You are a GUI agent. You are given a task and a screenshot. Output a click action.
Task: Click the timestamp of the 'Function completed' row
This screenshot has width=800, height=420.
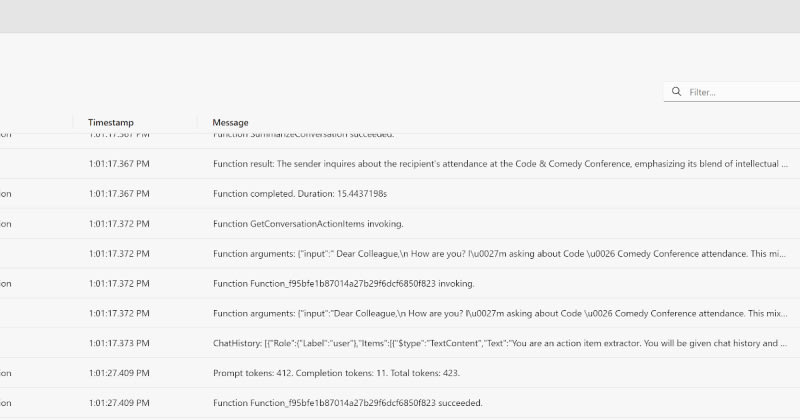pos(119,193)
